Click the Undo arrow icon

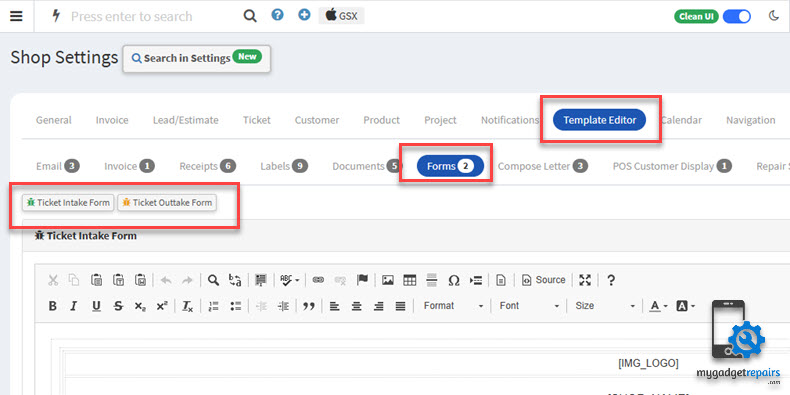tap(166, 280)
